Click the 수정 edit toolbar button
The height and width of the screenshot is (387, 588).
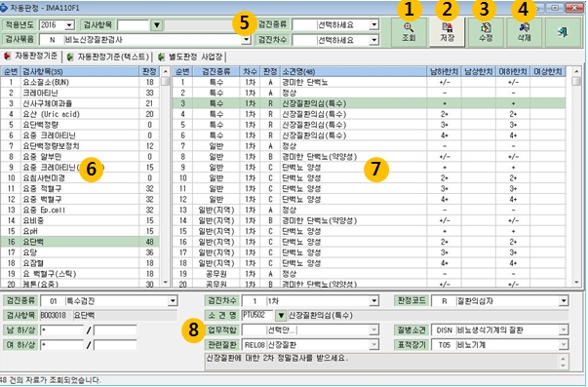pyautogui.click(x=486, y=32)
